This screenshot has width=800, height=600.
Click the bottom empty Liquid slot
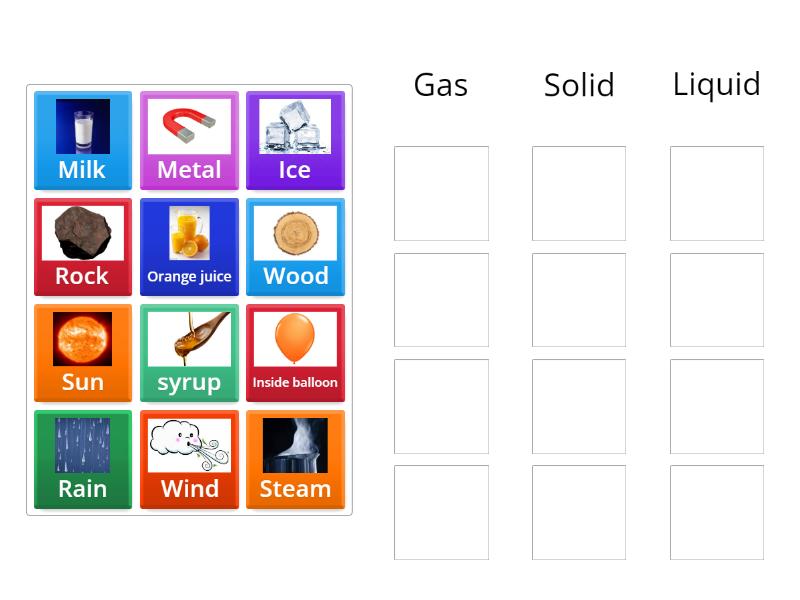pos(717,512)
